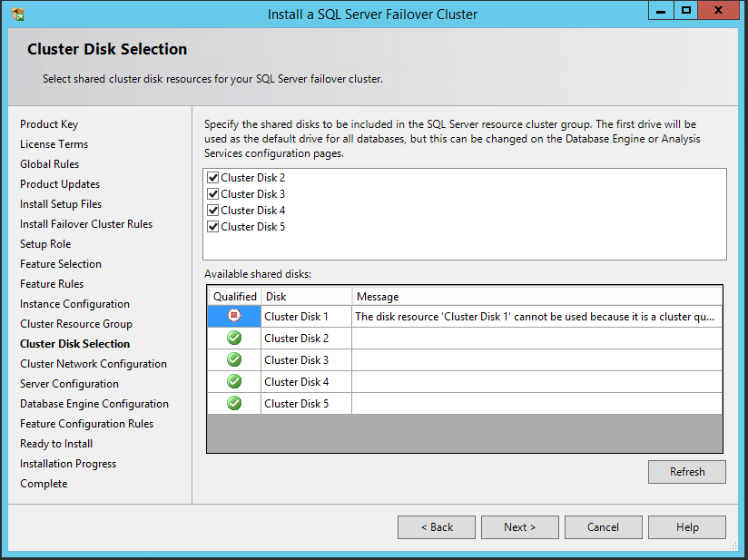Click the Message column header

(537, 296)
